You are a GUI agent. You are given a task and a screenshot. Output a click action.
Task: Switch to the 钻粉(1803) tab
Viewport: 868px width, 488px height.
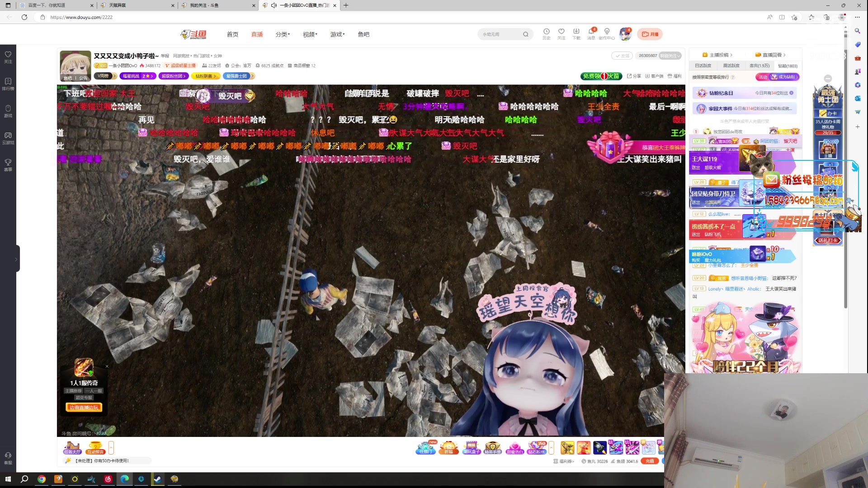[788, 66]
